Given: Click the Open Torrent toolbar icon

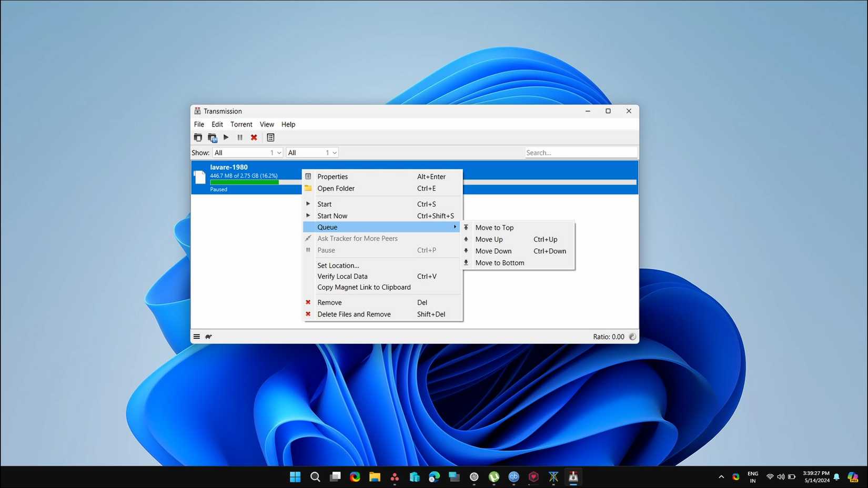Looking at the screenshot, I should point(198,138).
